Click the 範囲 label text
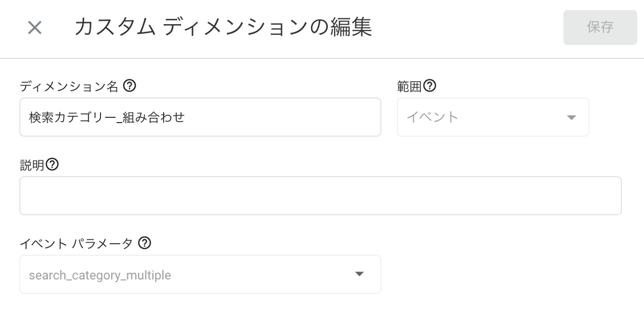This screenshot has height=321, width=644. coord(409,86)
